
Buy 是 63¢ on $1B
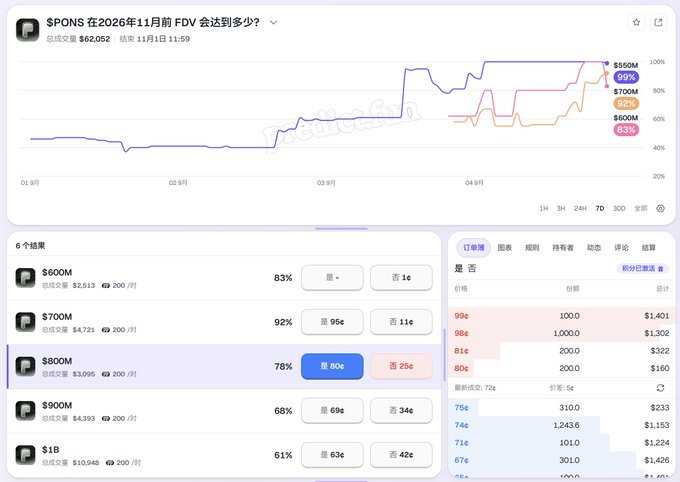(332, 455)
